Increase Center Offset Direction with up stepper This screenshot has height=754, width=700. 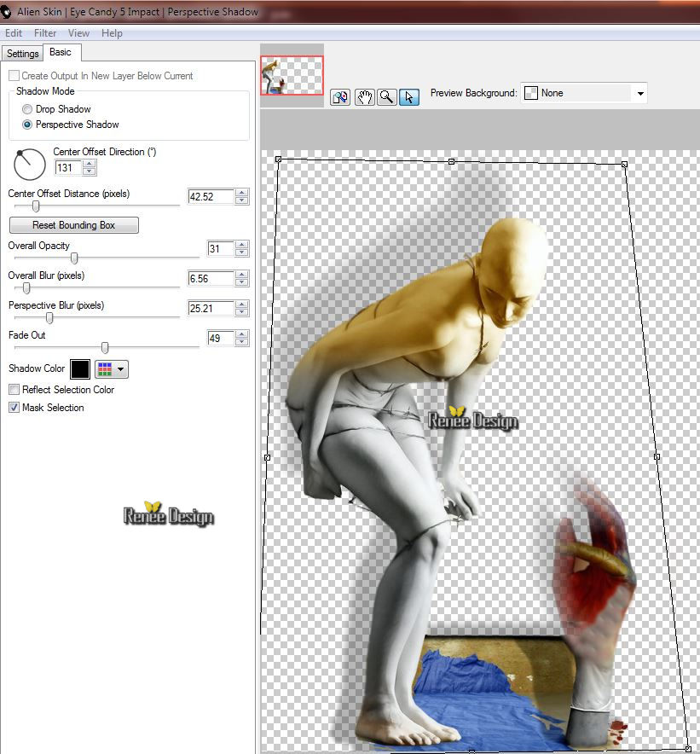tap(89, 164)
